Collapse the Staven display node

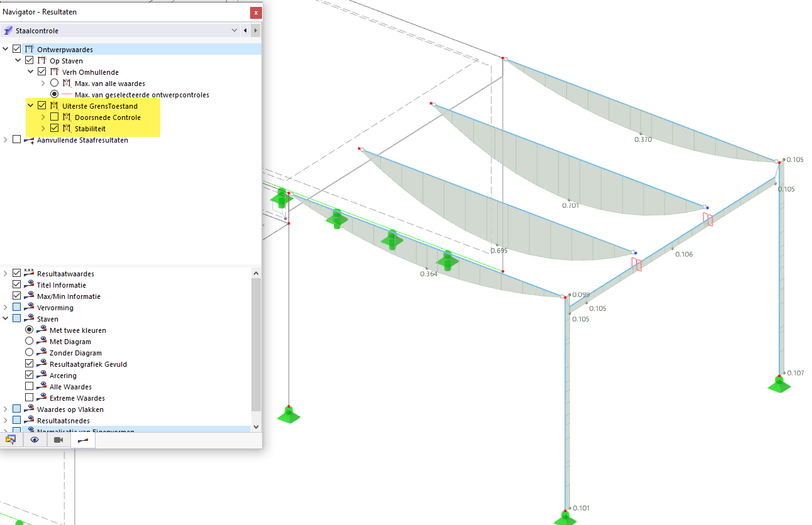coord(6,318)
